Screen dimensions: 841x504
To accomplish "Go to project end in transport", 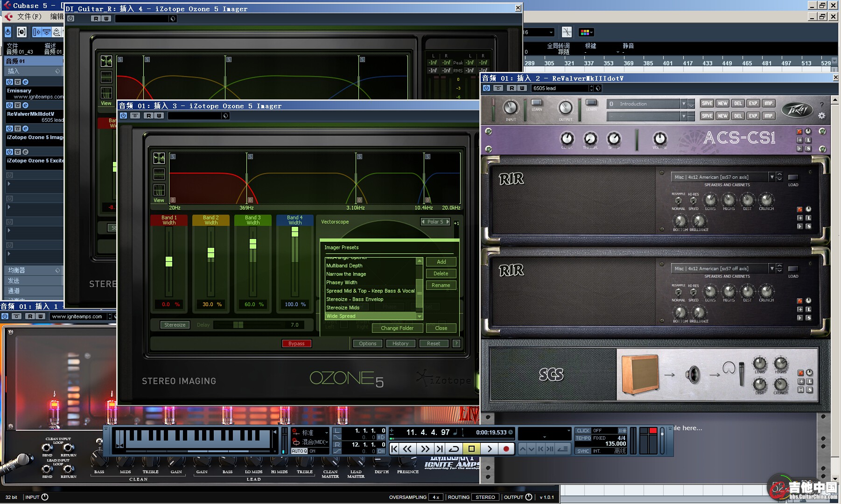I will (439, 449).
